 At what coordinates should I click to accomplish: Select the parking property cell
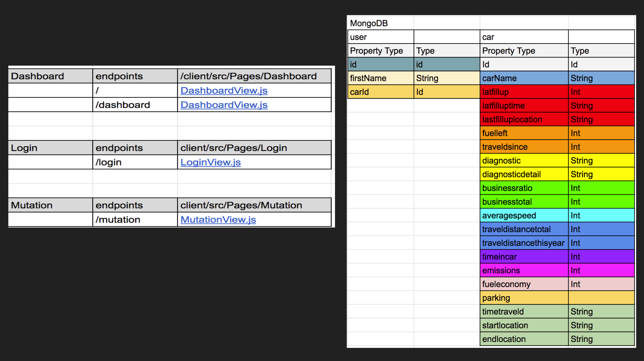pos(524,298)
